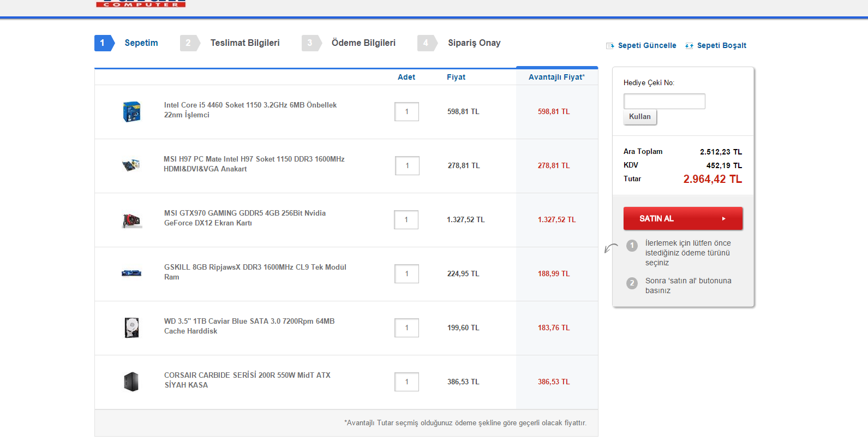The height and width of the screenshot is (446, 868).
Task: Open MSI GTX970 graphics card thumbnail
Action: [x=131, y=220]
